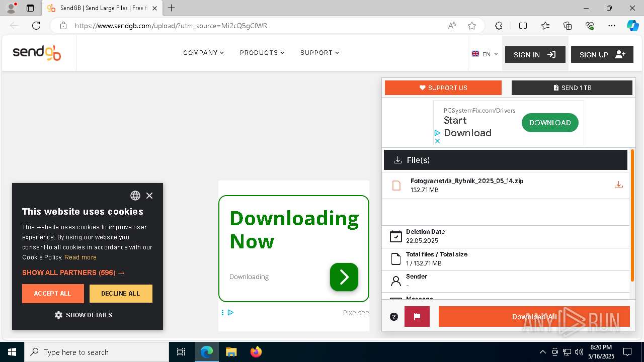Image resolution: width=644 pixels, height=362 pixels.
Task: Expand SHOW DETAILS in cookie popup
Action: [84, 315]
